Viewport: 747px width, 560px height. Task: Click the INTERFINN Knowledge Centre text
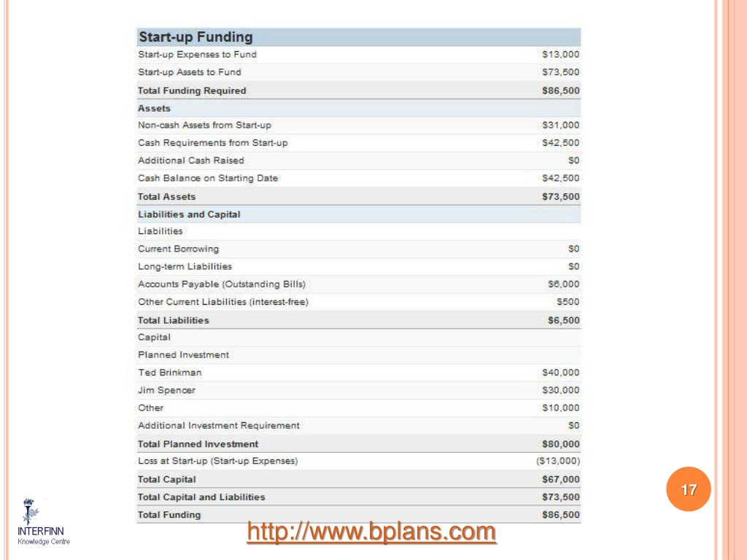(43, 536)
